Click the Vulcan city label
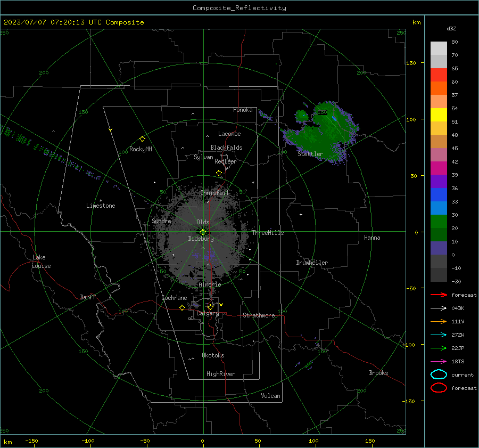The image size is (479, 448). [270, 396]
